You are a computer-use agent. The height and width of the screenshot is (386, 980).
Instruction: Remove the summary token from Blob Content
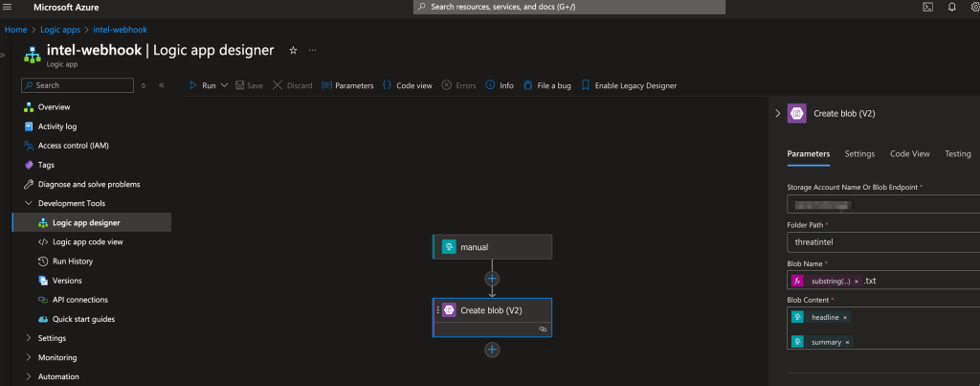847,342
